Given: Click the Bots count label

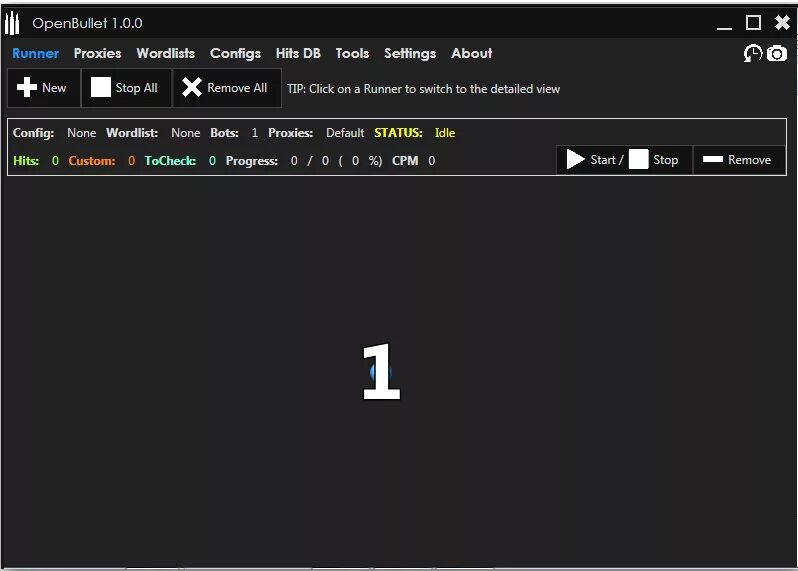Looking at the screenshot, I should click(x=224, y=133).
